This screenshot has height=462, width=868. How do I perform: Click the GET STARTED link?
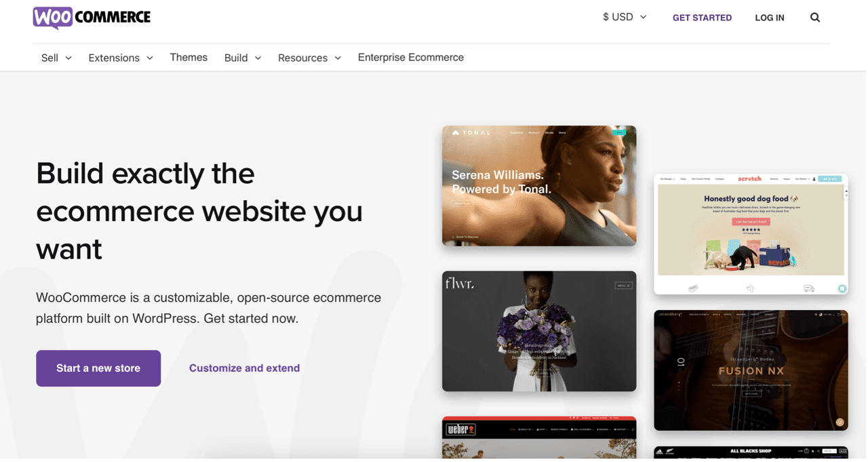702,18
